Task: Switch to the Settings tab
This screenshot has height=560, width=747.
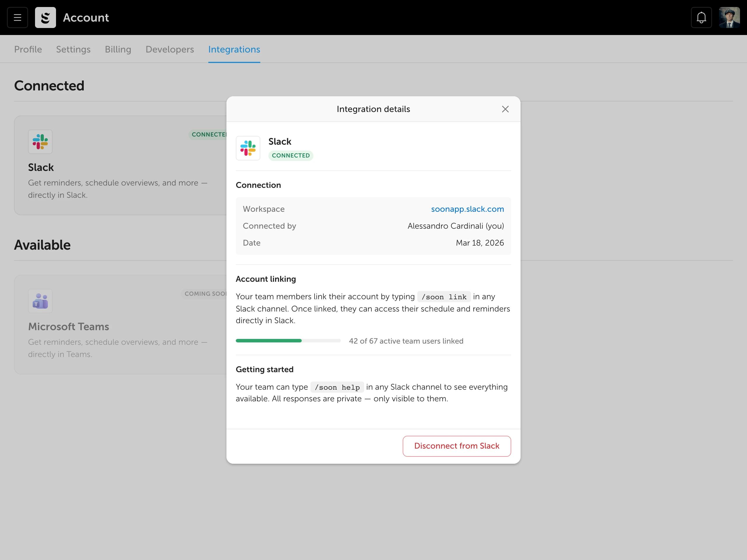Action: pos(73,49)
